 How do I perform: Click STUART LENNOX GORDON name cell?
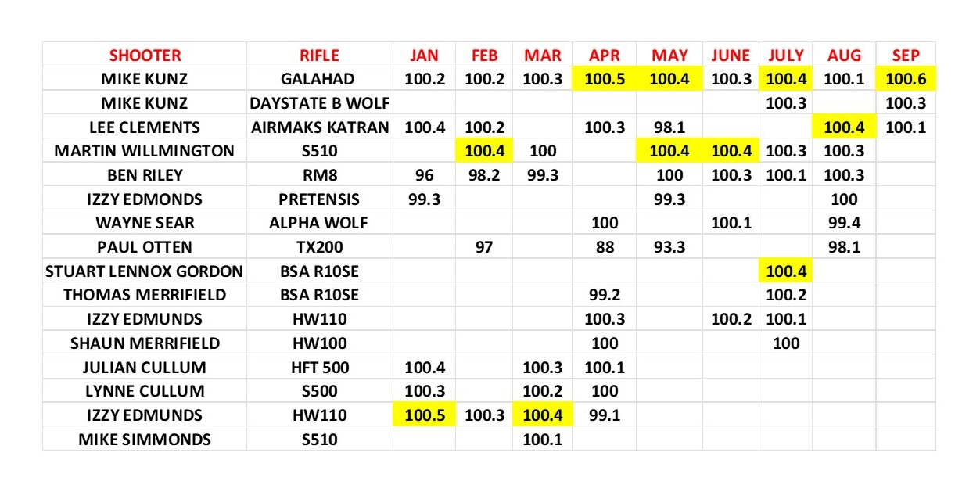click(x=145, y=271)
